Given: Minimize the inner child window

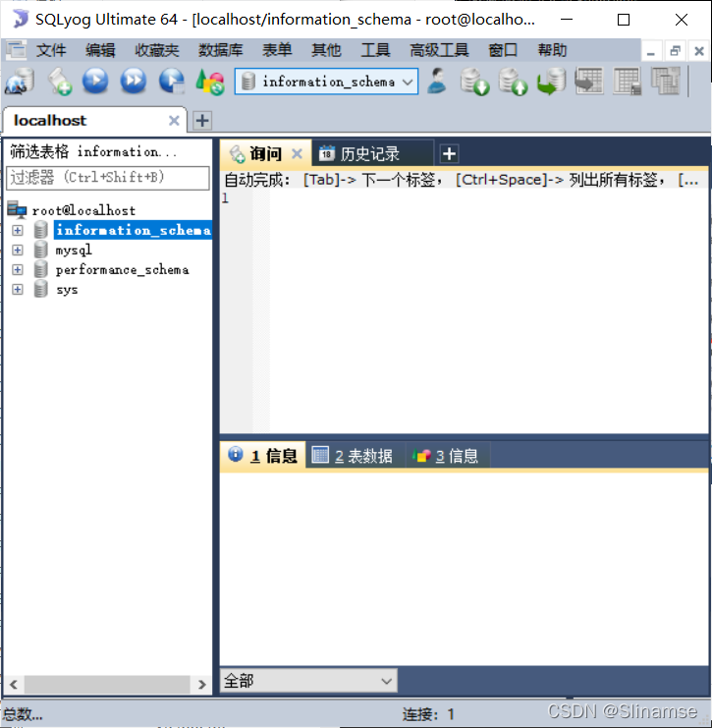Looking at the screenshot, I should [651, 51].
